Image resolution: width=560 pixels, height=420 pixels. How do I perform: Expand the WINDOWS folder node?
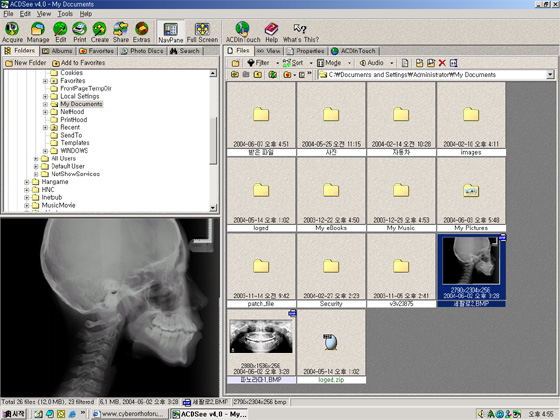click(45, 151)
